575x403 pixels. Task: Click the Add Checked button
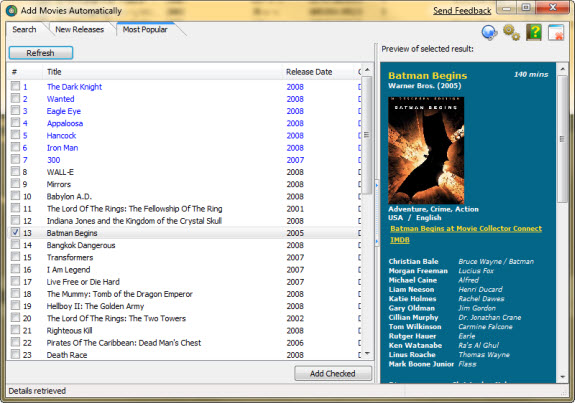pyautogui.click(x=333, y=373)
